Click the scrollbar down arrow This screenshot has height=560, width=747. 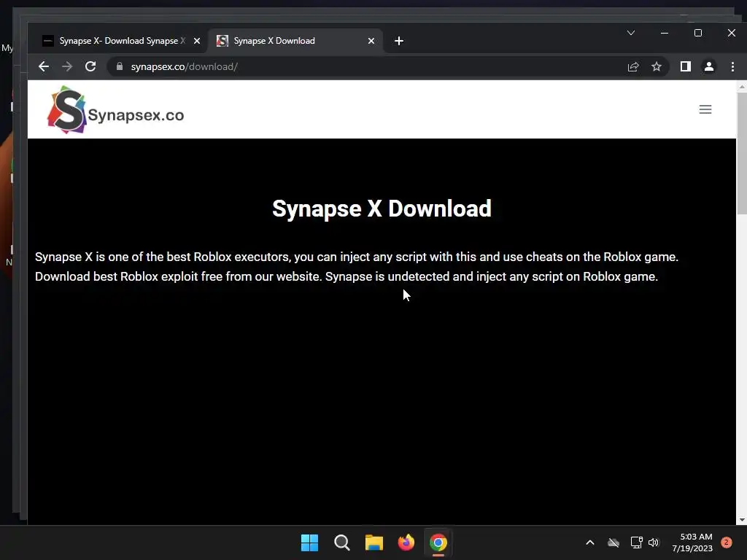pyautogui.click(x=742, y=520)
